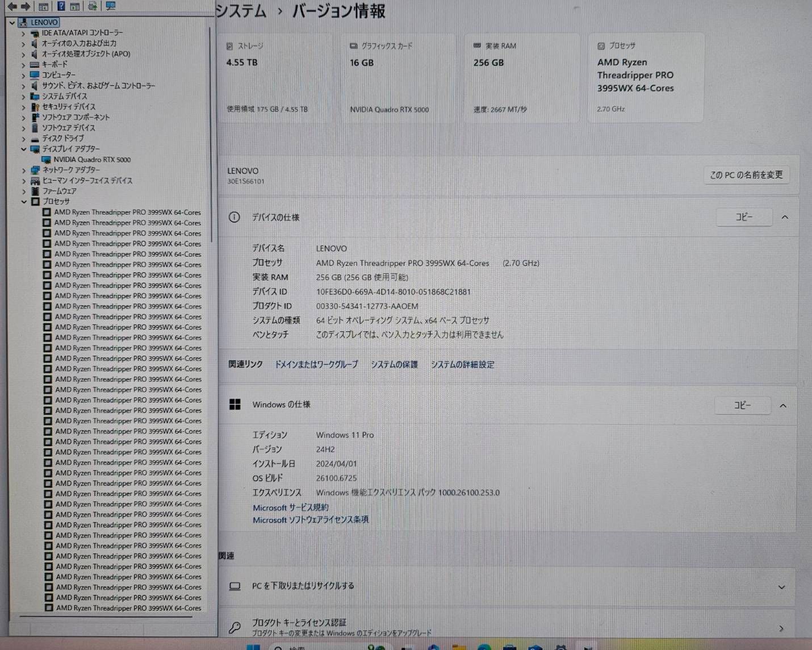Select NVIDIA Quadro RTX 5000 device
Image resolution: width=812 pixels, height=650 pixels.
point(92,160)
